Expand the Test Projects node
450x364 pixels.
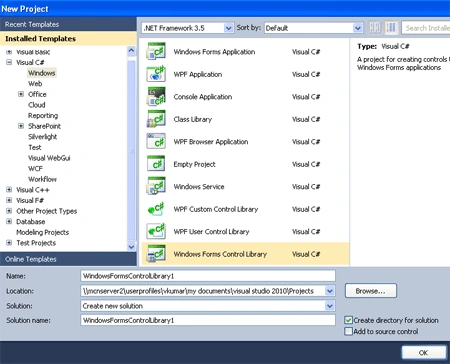click(x=9, y=243)
